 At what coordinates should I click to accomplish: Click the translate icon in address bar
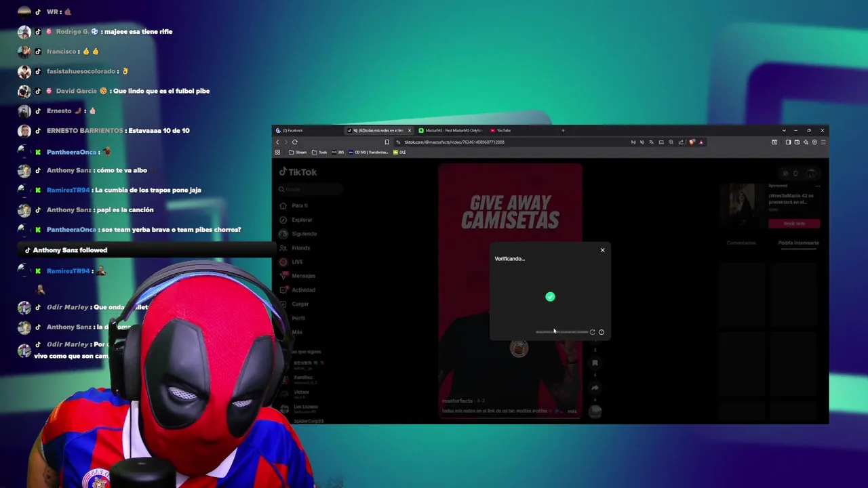(x=652, y=142)
